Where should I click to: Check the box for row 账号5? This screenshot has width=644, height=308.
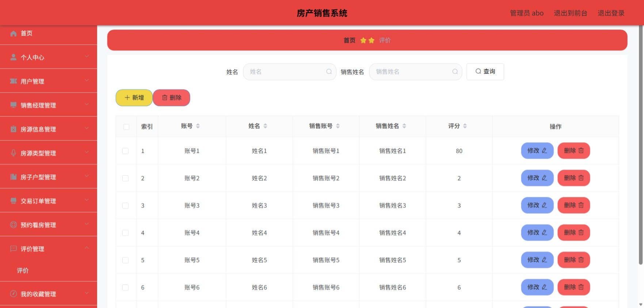tap(125, 260)
